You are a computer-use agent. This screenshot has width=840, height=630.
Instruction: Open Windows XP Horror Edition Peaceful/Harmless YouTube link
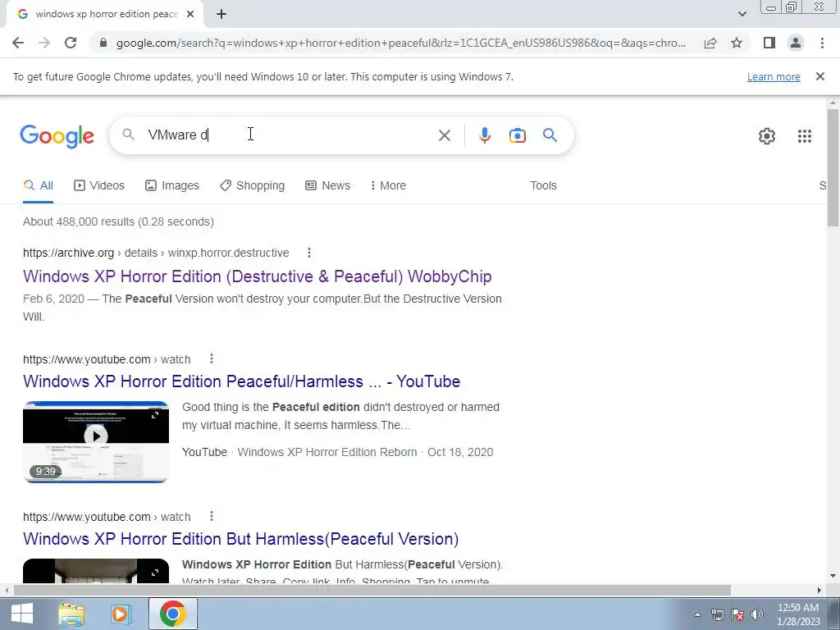(x=242, y=381)
